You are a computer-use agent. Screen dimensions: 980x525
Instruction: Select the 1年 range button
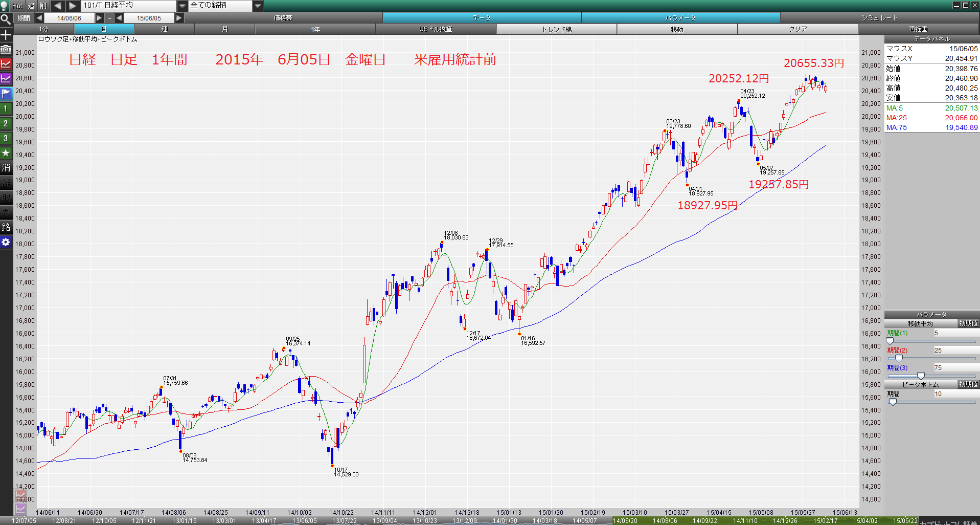click(315, 29)
